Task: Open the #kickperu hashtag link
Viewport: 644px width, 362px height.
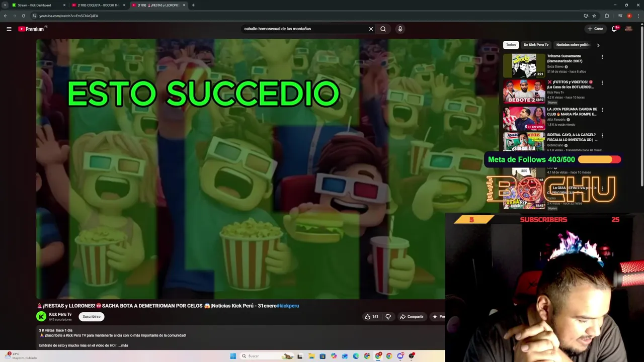Action: tap(288, 306)
